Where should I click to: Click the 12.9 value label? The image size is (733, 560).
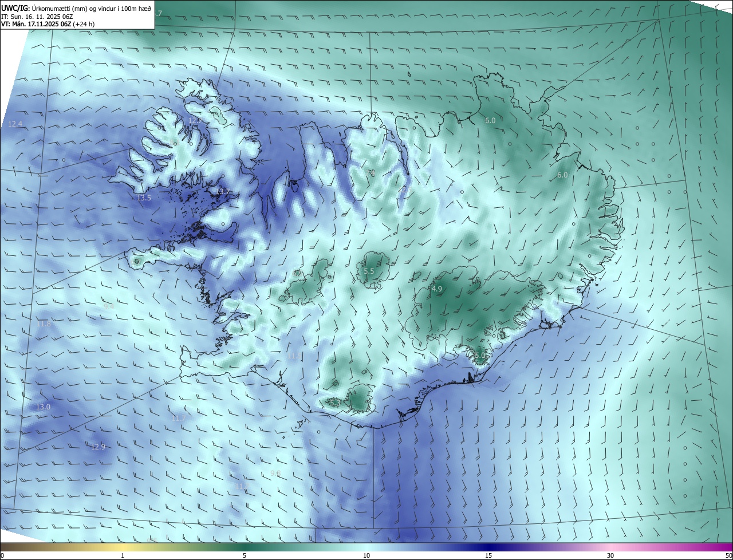98,447
